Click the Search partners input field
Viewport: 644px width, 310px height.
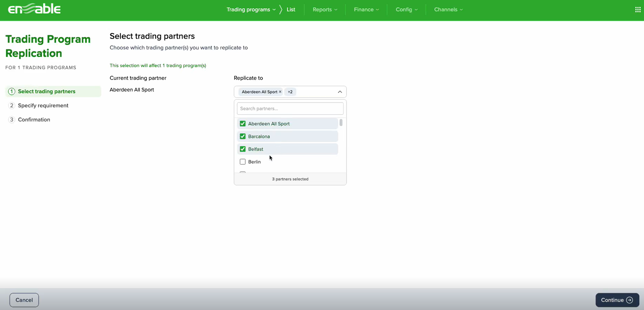click(290, 109)
